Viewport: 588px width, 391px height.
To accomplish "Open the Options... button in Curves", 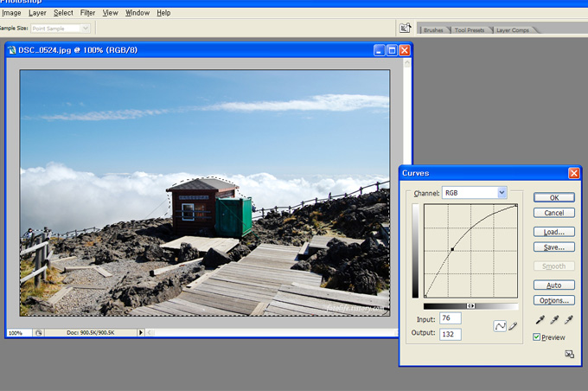I will coord(554,300).
